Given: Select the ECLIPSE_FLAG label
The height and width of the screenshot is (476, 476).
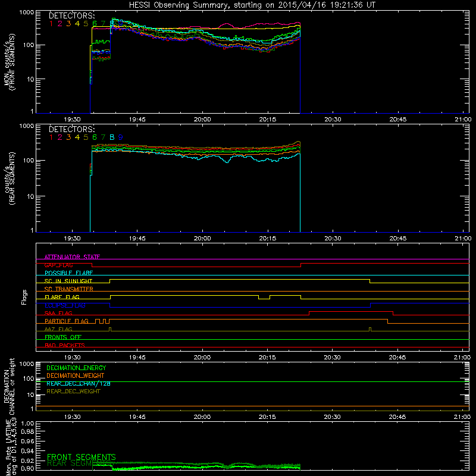Looking at the screenshot, I should pyautogui.click(x=65, y=305).
